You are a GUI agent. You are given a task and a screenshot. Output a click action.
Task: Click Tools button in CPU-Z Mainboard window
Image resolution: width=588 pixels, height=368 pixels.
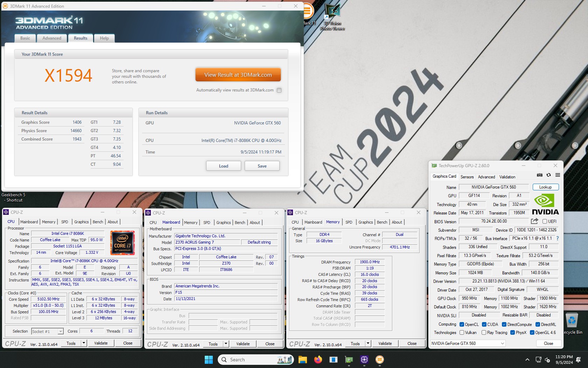point(213,344)
